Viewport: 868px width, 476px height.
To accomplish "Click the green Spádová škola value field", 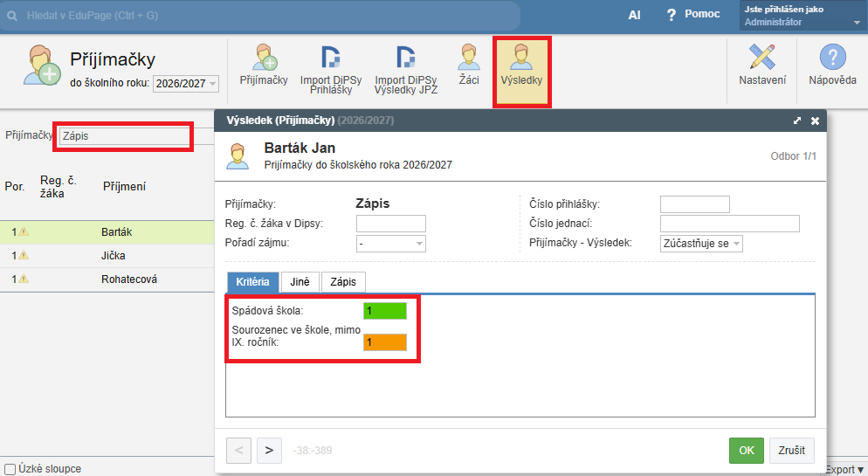I will pos(385,311).
